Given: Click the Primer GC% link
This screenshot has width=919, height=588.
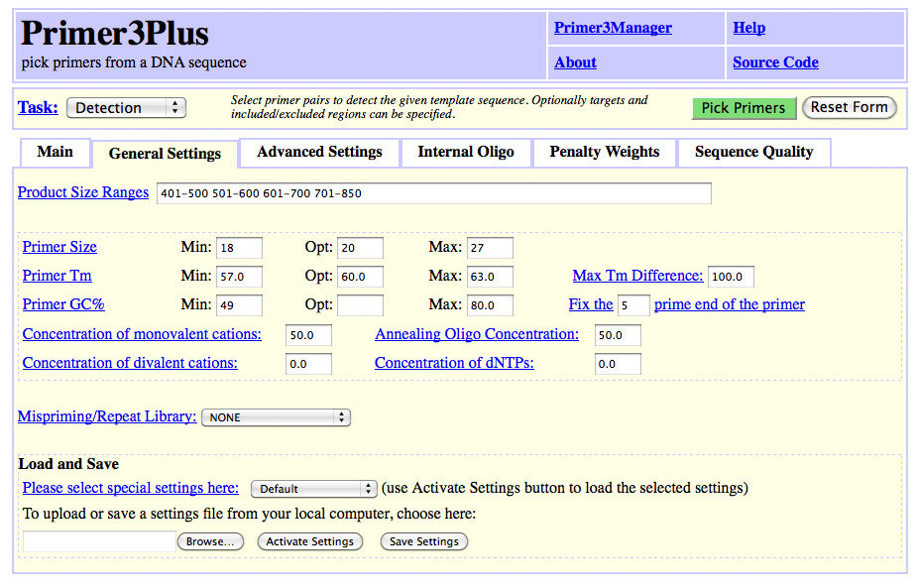Looking at the screenshot, I should click(x=62, y=304).
